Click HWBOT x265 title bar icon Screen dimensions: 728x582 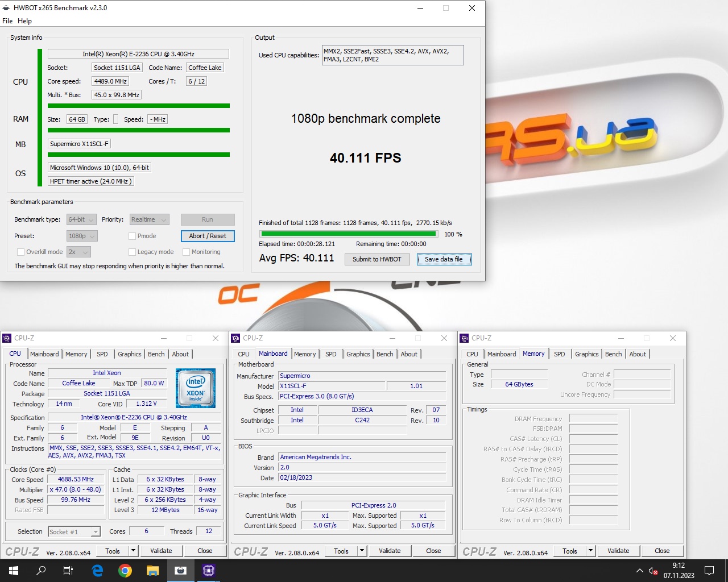click(7, 8)
